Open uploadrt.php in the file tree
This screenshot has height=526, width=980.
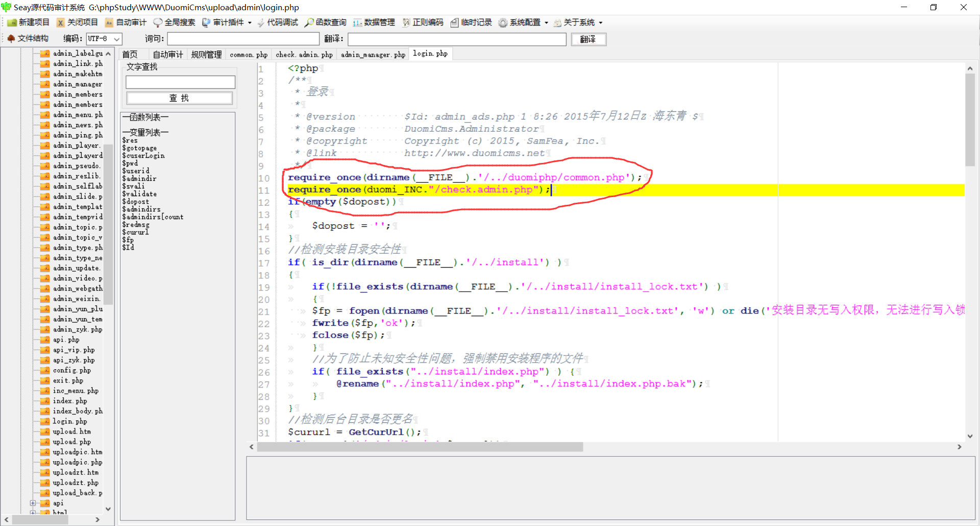pyautogui.click(x=76, y=483)
